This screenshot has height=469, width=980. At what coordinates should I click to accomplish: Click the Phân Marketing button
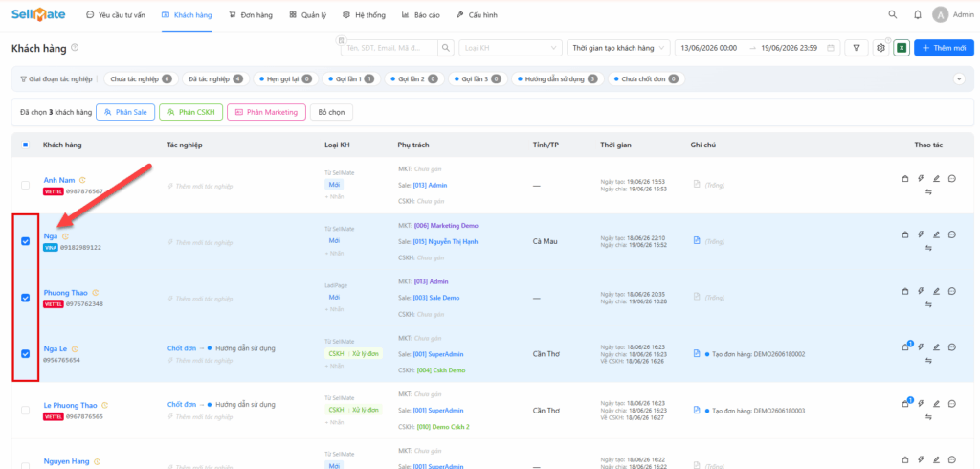pyautogui.click(x=266, y=113)
